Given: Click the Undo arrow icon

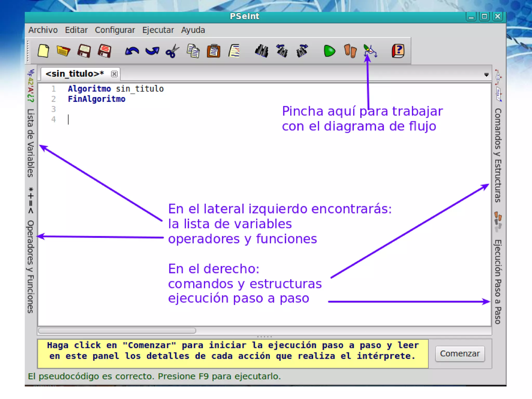Looking at the screenshot, I should pos(132,51).
